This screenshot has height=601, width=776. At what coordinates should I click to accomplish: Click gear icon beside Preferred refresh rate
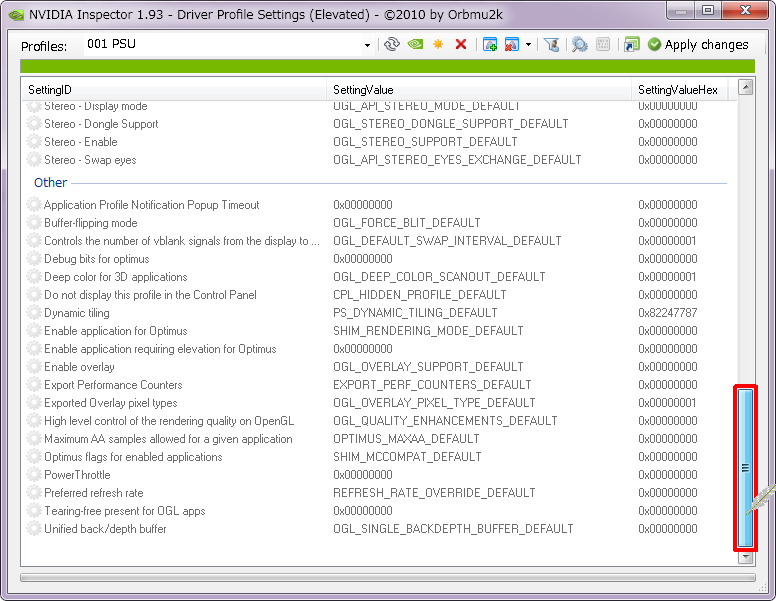click(x=34, y=493)
